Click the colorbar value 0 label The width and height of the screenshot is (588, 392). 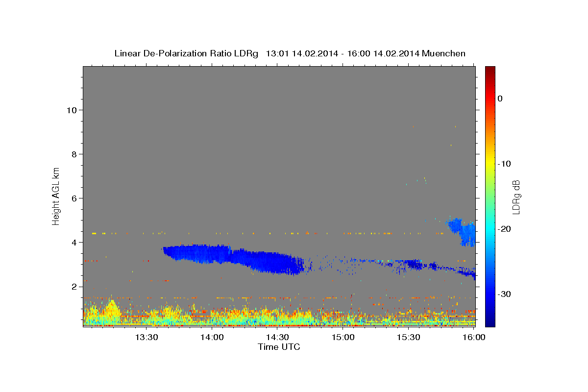pos(500,98)
